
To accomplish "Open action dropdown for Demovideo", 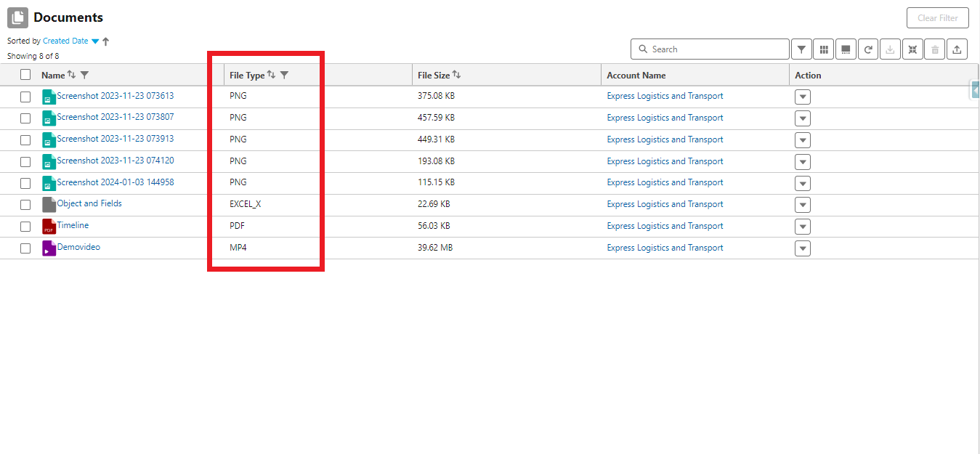I will (803, 248).
